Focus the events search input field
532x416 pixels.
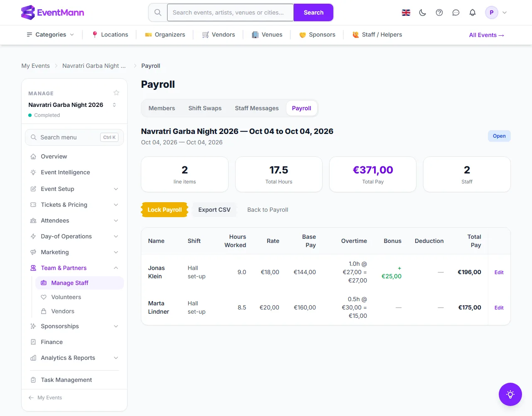point(230,12)
